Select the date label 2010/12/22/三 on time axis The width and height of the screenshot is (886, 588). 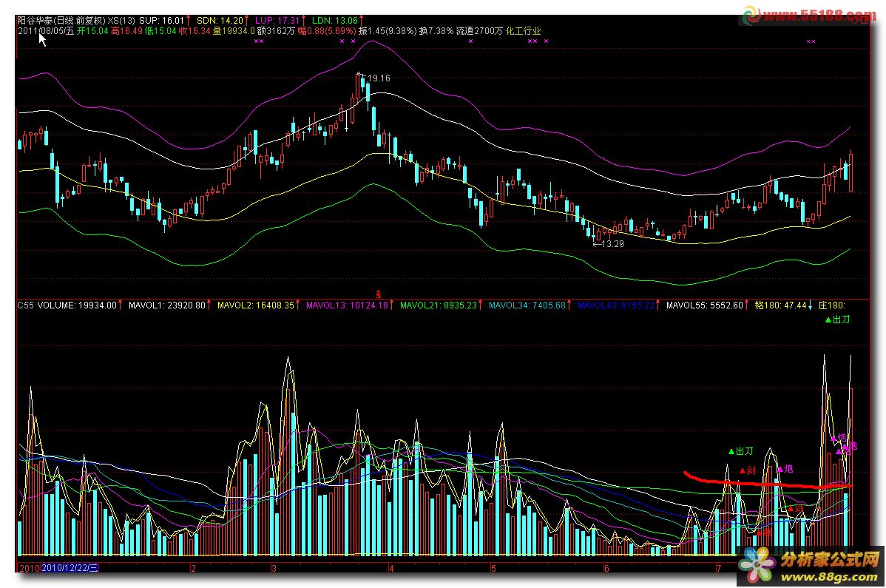pyautogui.click(x=70, y=568)
